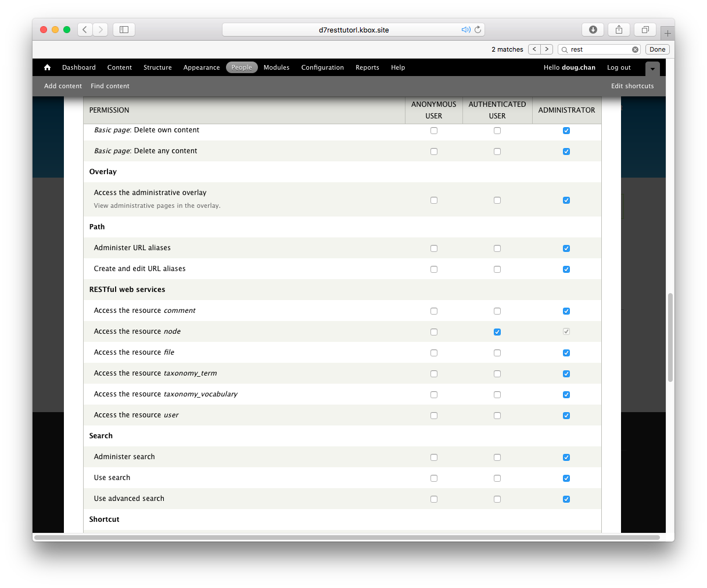Show all tabs overview icon

pyautogui.click(x=645, y=30)
